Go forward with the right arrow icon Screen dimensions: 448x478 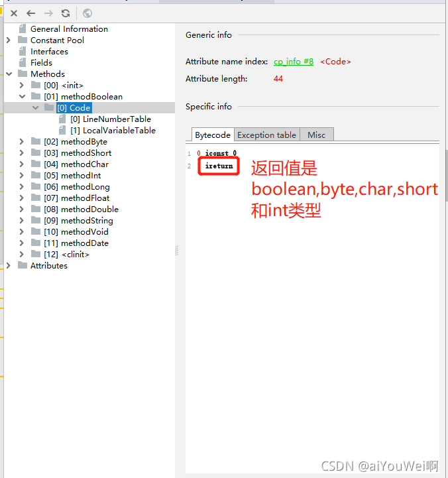point(48,13)
